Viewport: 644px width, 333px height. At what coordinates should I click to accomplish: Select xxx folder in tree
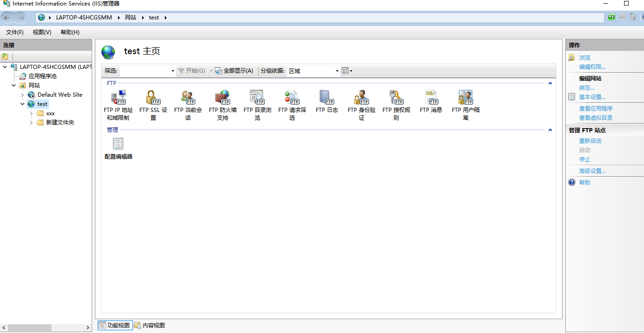(x=50, y=113)
